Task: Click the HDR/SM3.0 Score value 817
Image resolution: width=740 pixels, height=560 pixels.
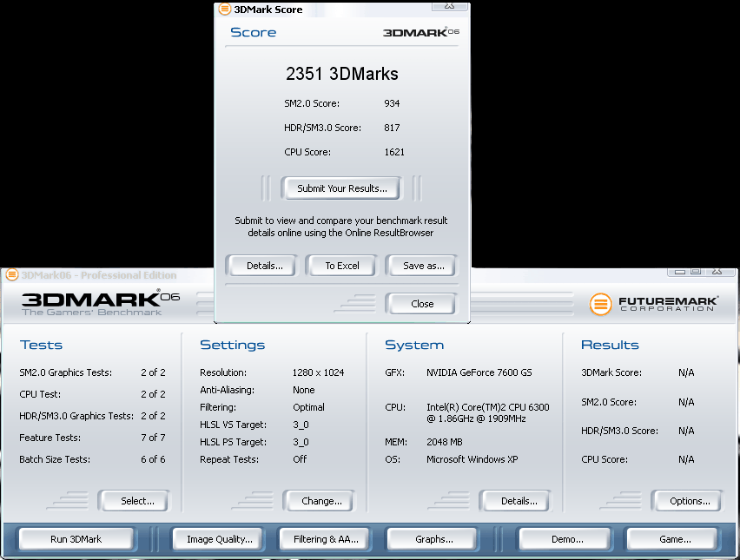Action: pos(392,128)
